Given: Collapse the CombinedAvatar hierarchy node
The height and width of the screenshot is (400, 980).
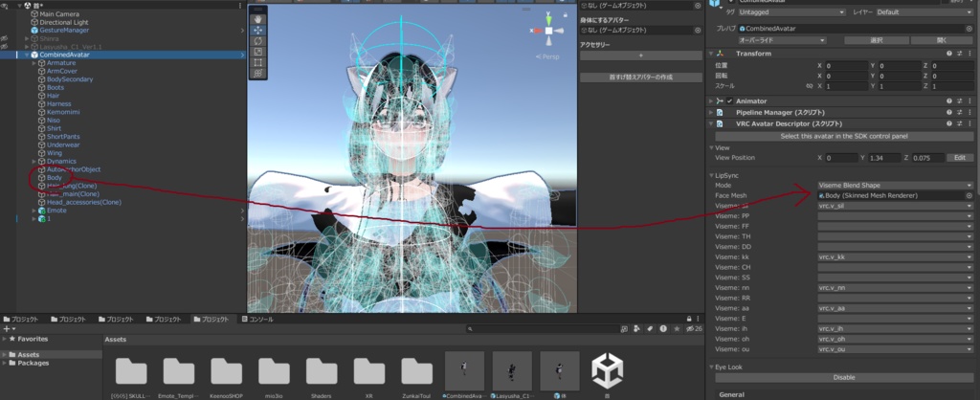Looking at the screenshot, I should point(27,55).
